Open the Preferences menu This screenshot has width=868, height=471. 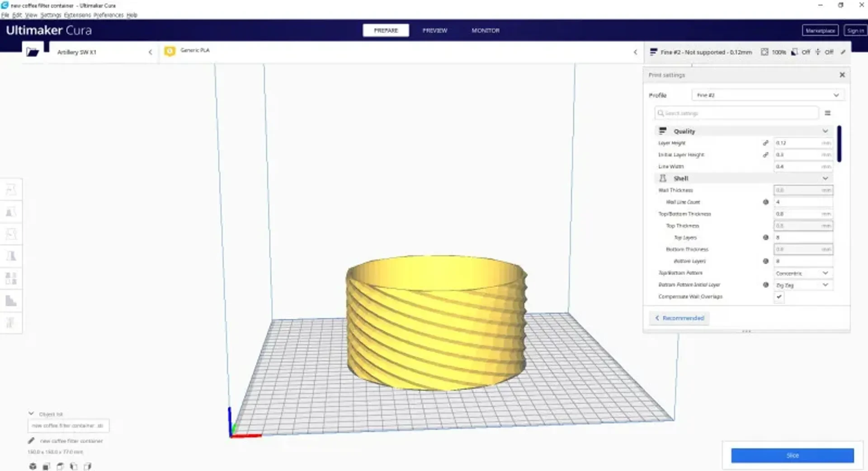(x=108, y=15)
